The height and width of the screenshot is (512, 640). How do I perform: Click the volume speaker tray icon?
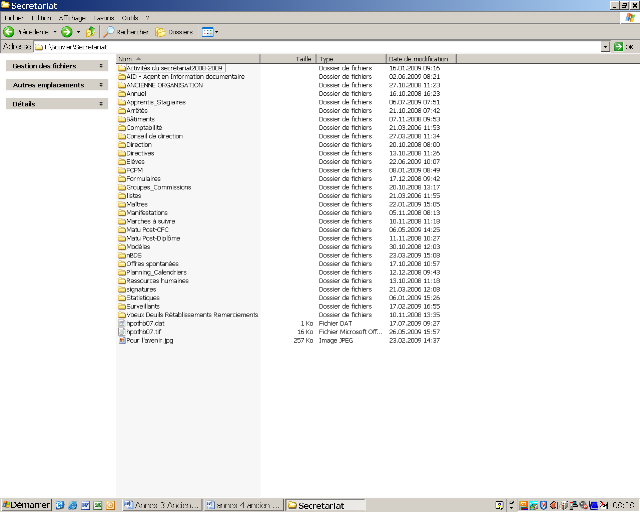(x=554, y=505)
